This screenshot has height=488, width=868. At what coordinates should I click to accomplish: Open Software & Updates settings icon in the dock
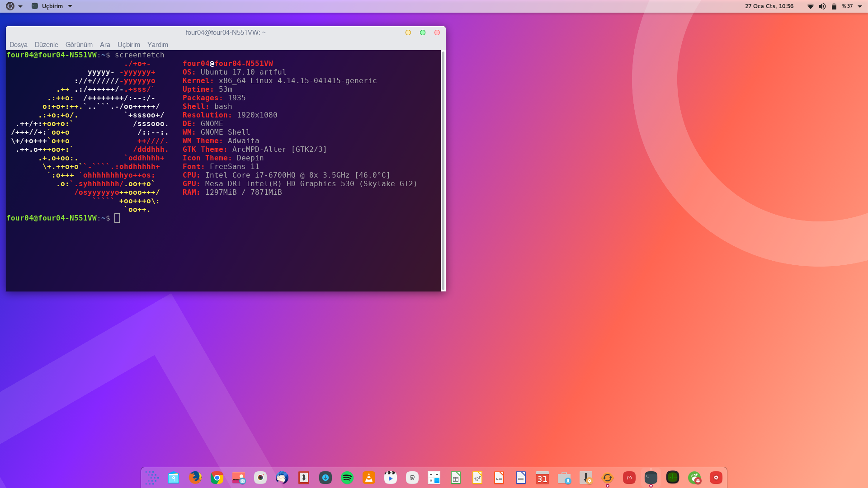(586, 478)
